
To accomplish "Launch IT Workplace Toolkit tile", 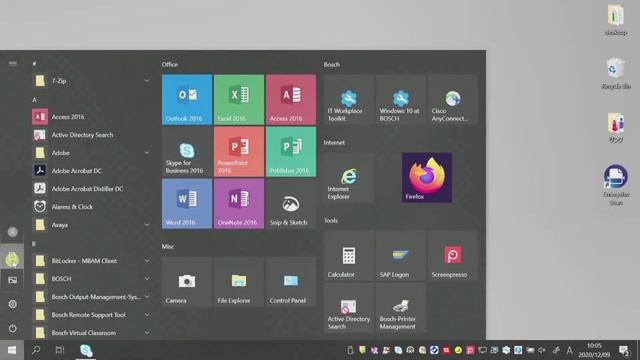I will click(x=349, y=99).
